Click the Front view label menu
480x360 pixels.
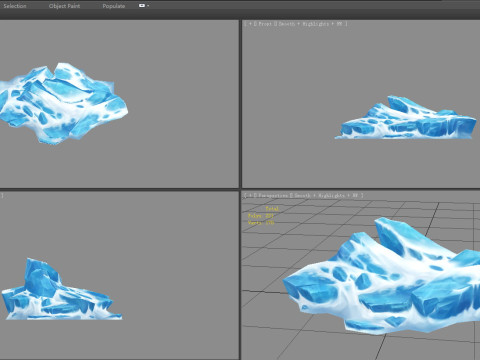pos(265,24)
